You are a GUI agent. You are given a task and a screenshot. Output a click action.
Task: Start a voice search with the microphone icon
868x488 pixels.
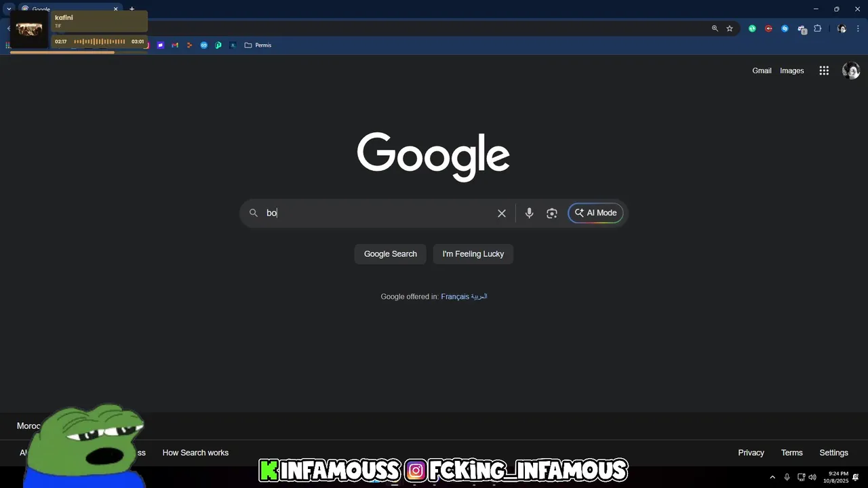click(x=529, y=213)
